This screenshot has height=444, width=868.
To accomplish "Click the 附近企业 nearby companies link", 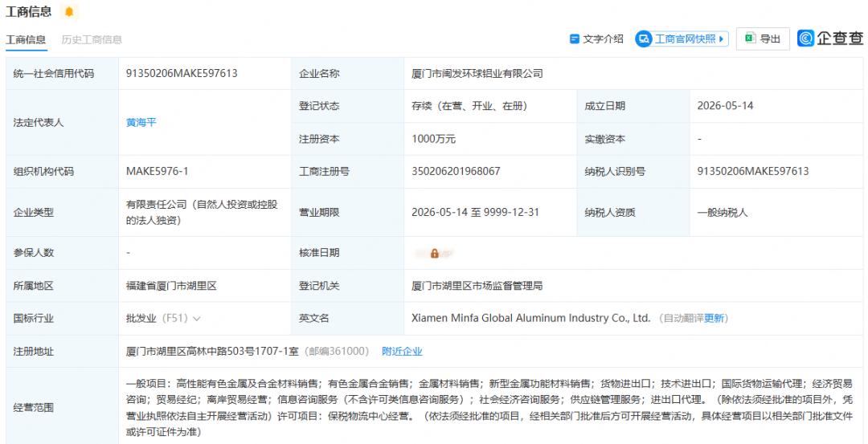I will [x=402, y=351].
